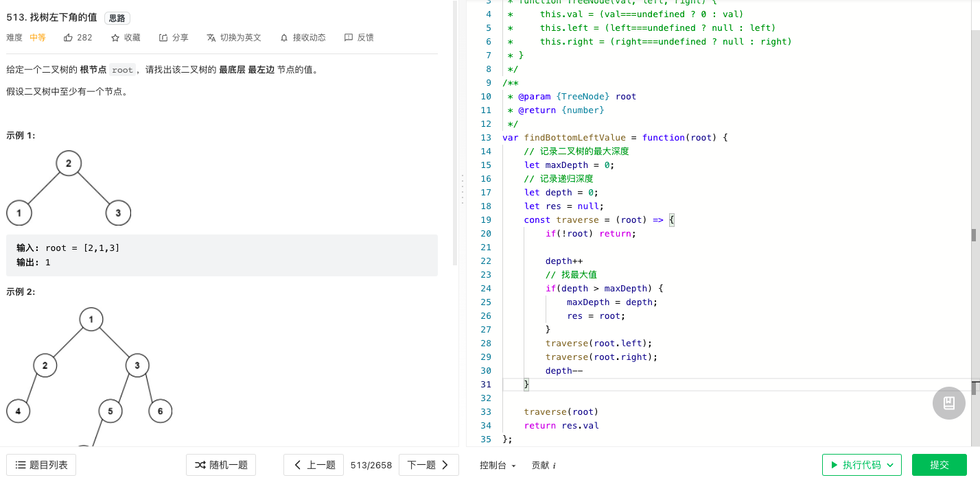Click node 5 in example 2 tree

(x=110, y=411)
